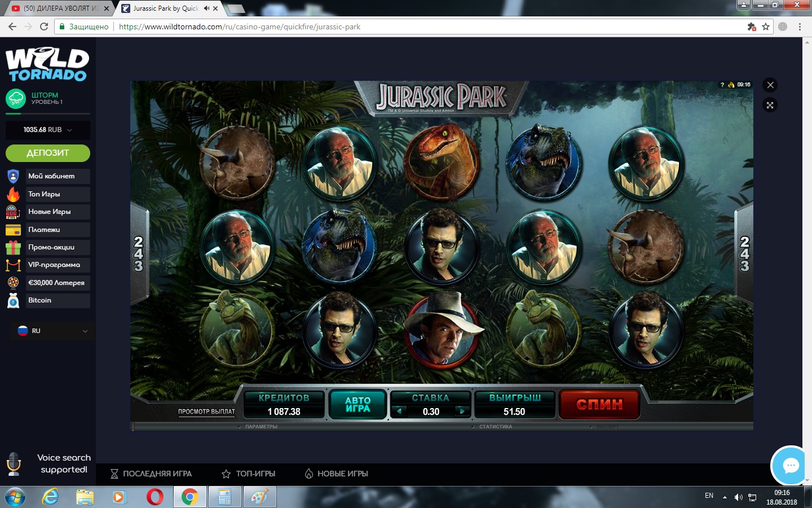Screen dimensions: 812x508
Task: Click the lottery wheel icon
Action: [x=13, y=282]
